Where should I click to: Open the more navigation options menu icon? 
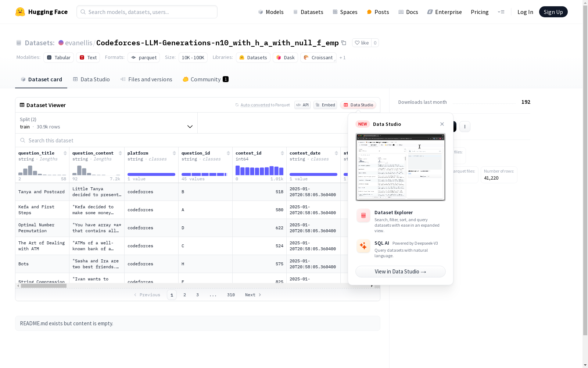pos(501,12)
